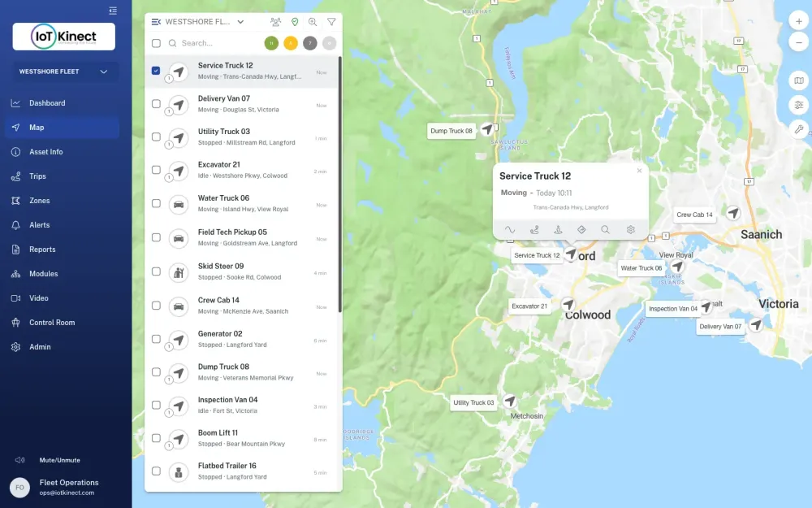
Task: Click Excavator 21 marker on map
Action: [568, 304]
